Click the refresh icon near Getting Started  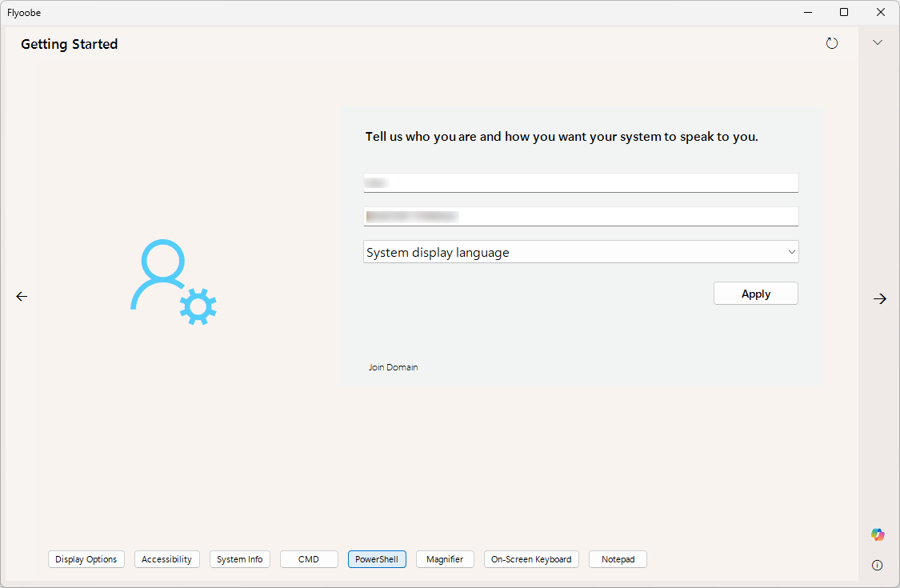832,43
